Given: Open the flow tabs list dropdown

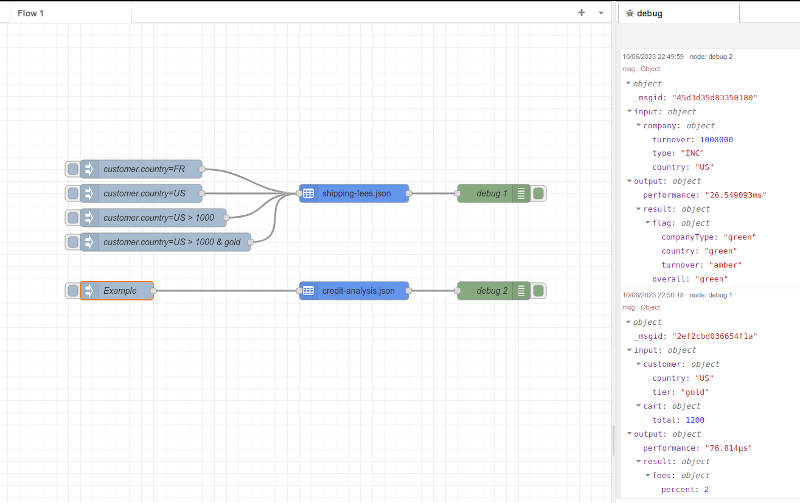Looking at the screenshot, I should coord(601,13).
